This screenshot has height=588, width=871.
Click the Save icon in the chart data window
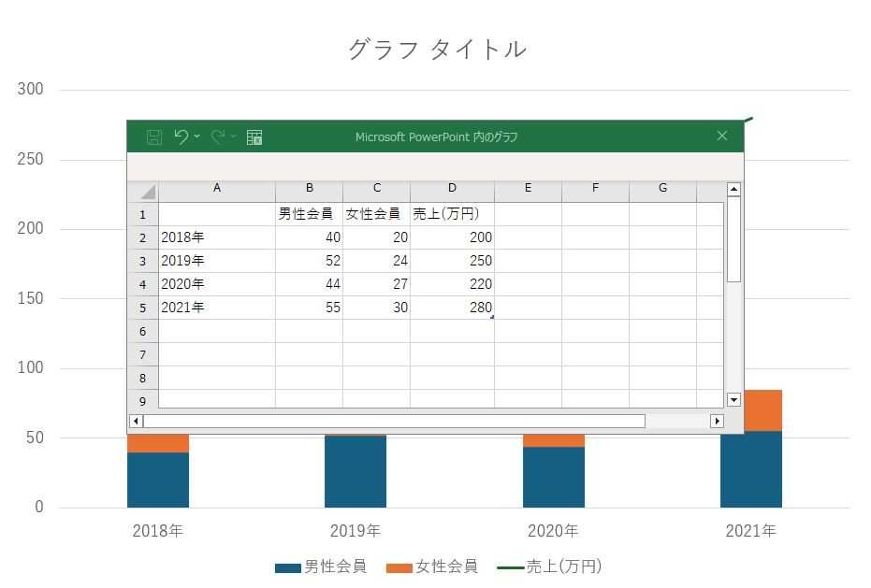point(153,136)
